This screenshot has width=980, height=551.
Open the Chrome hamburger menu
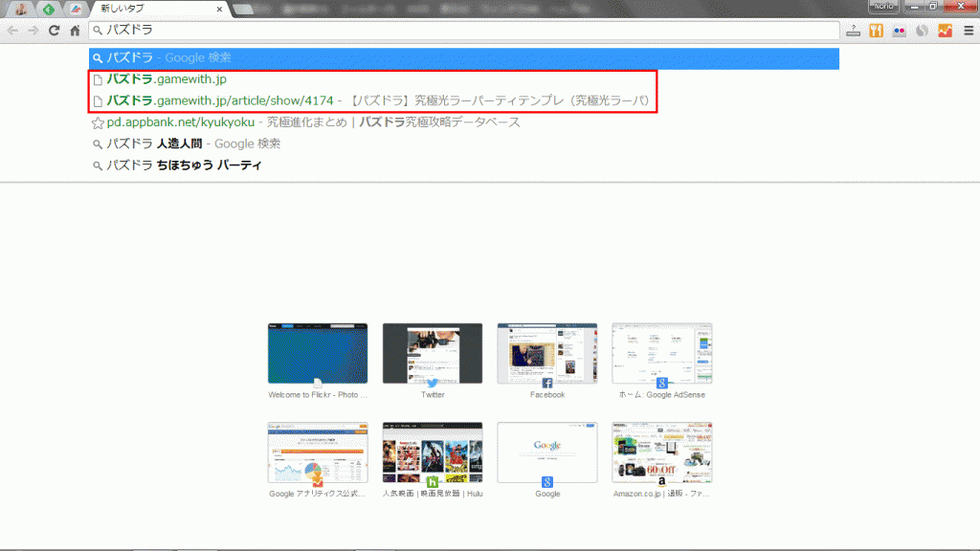coord(968,31)
